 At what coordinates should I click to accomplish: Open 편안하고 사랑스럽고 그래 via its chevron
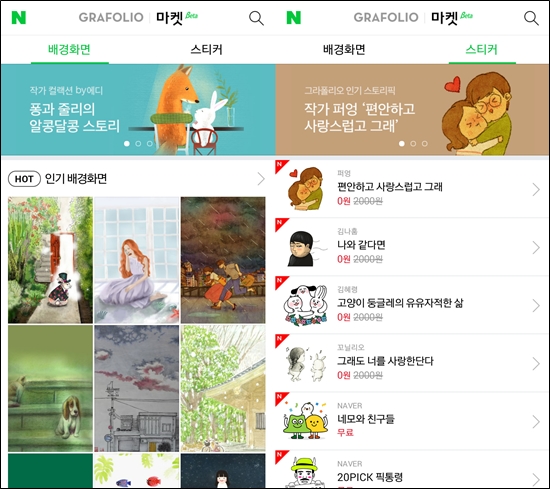pyautogui.click(x=536, y=189)
